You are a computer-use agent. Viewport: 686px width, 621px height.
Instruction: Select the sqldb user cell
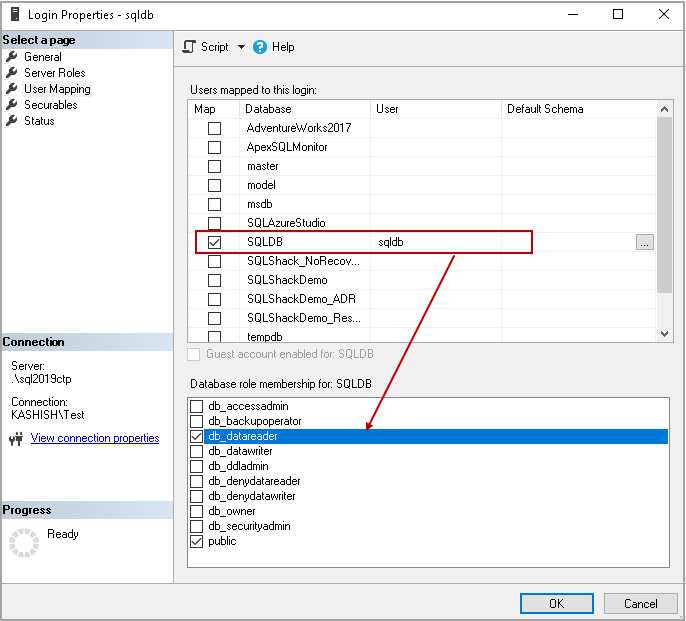(x=436, y=242)
